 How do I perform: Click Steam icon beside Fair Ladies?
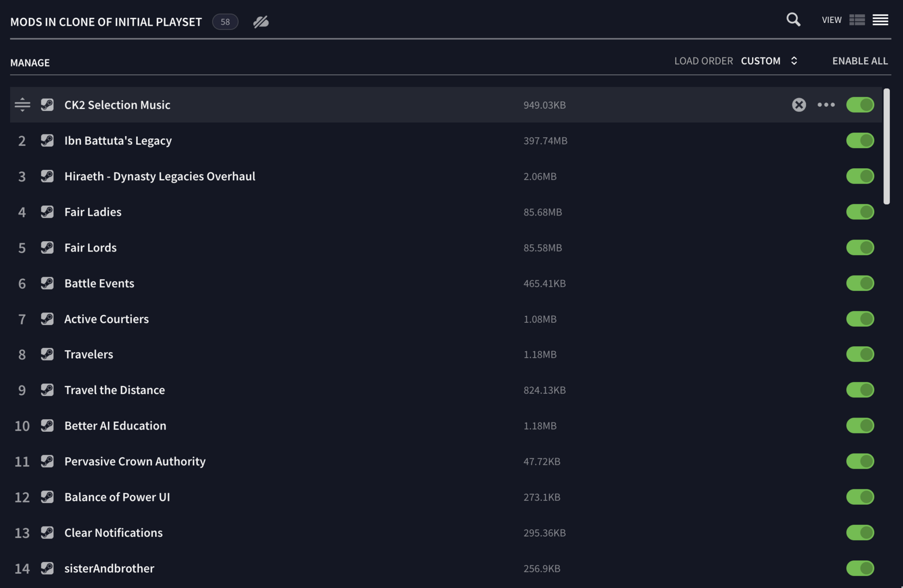pos(47,212)
